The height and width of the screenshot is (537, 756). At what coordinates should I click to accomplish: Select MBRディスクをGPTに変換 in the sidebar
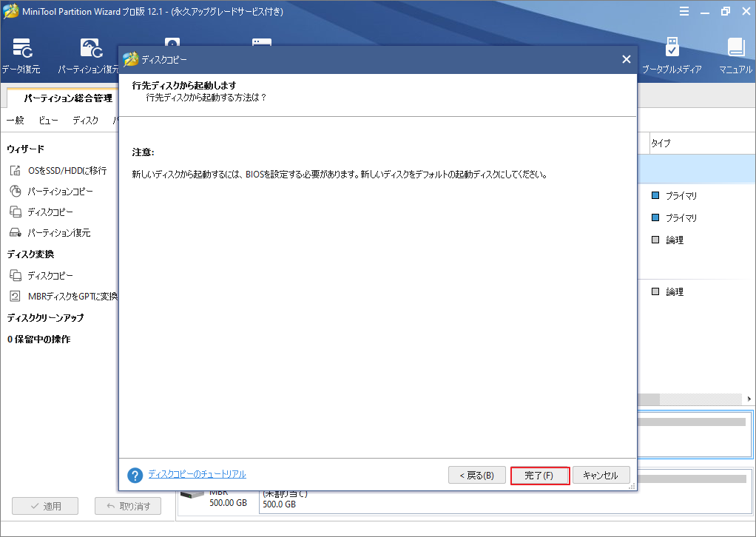point(70,295)
